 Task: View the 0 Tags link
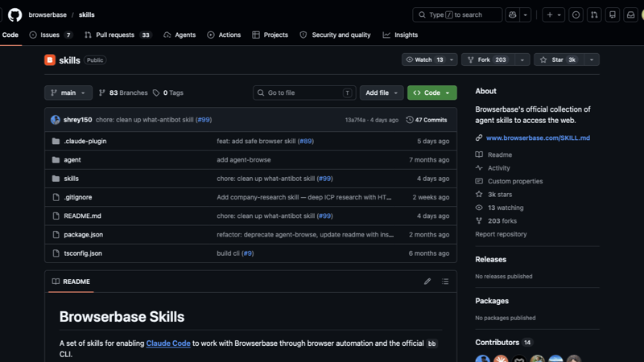click(x=168, y=93)
